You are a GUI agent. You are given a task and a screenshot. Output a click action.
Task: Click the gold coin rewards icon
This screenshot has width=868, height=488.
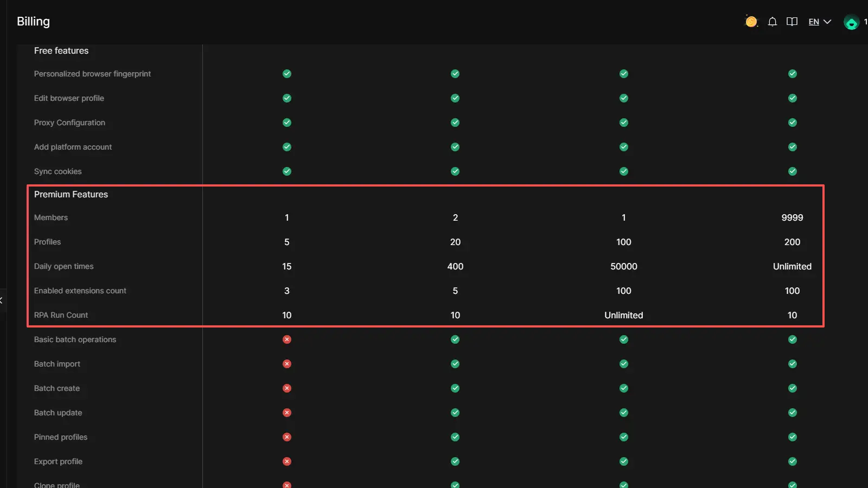click(751, 22)
